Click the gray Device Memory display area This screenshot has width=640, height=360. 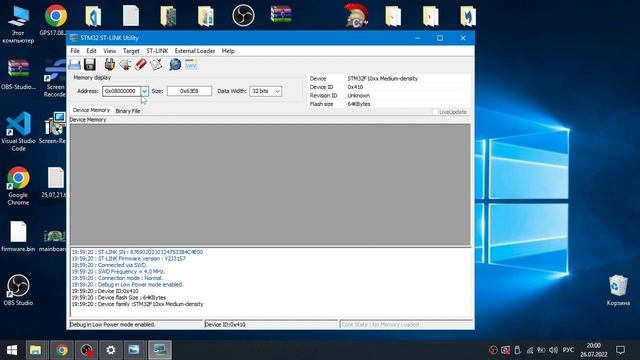270,185
